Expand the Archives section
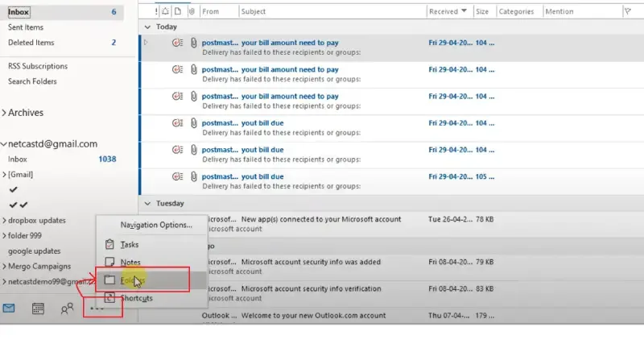 4,113
